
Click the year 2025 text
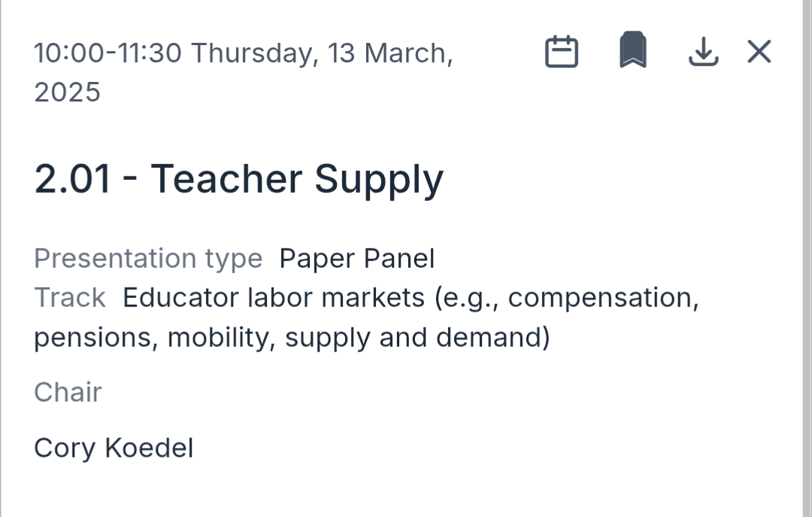pos(67,93)
